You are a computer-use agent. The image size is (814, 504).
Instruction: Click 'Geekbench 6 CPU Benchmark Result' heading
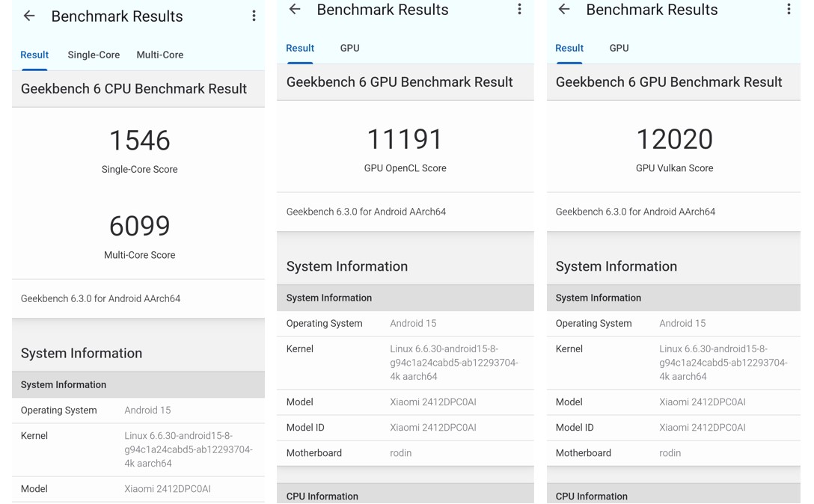(x=134, y=89)
